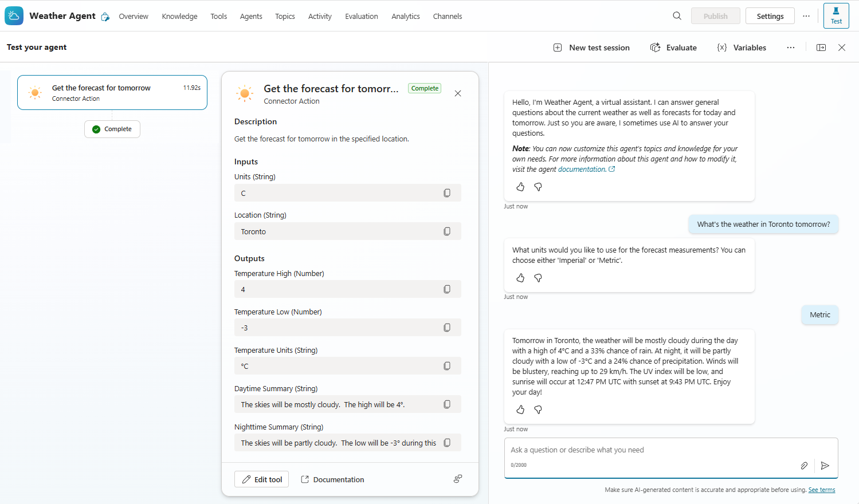Image resolution: width=859 pixels, height=504 pixels.
Task: Attach a file to your chat message
Action: [x=804, y=466]
